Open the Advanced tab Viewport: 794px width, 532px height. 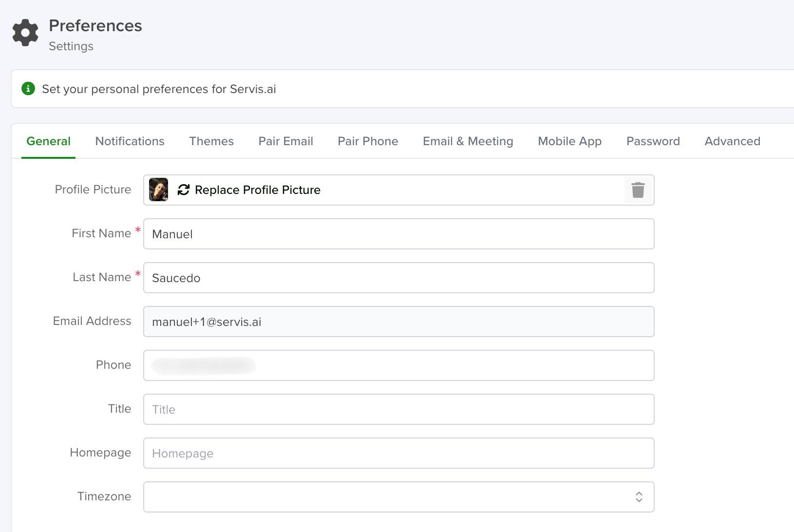tap(732, 141)
